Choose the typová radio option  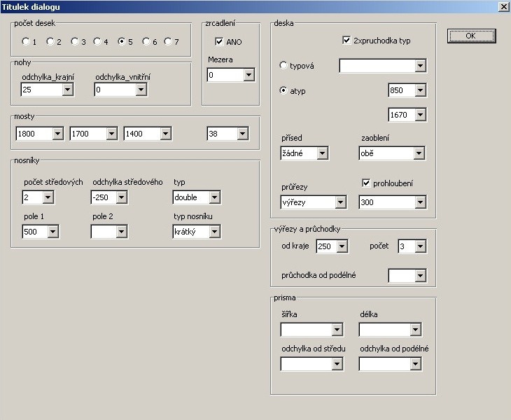(x=283, y=66)
